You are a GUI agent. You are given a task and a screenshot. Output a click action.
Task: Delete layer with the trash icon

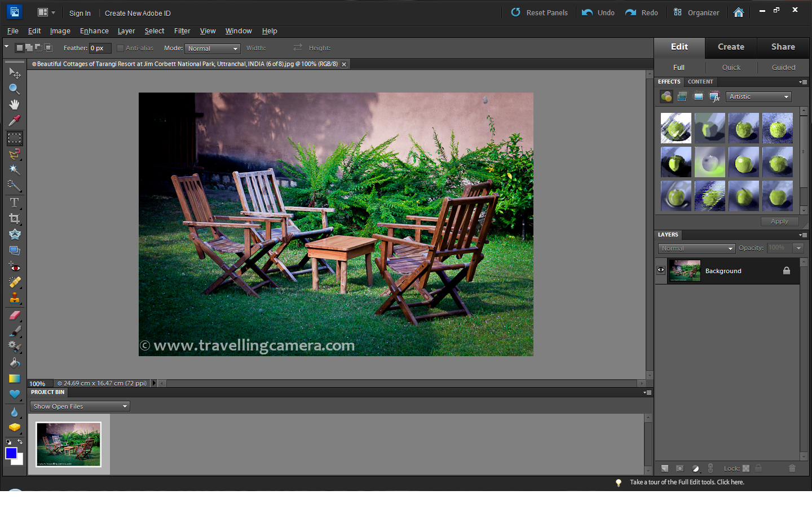pyautogui.click(x=792, y=468)
